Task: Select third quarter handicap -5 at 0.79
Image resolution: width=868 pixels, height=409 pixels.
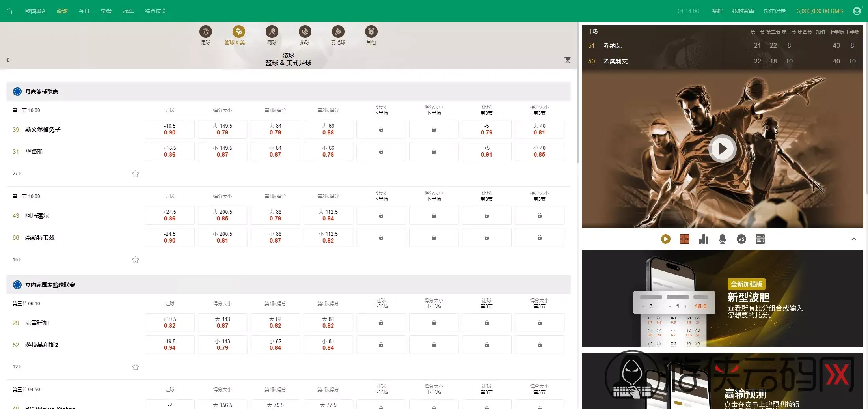Action: click(x=487, y=129)
